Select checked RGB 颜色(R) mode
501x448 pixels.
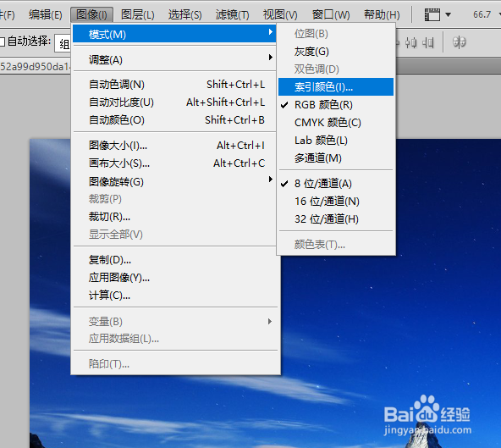(336, 104)
